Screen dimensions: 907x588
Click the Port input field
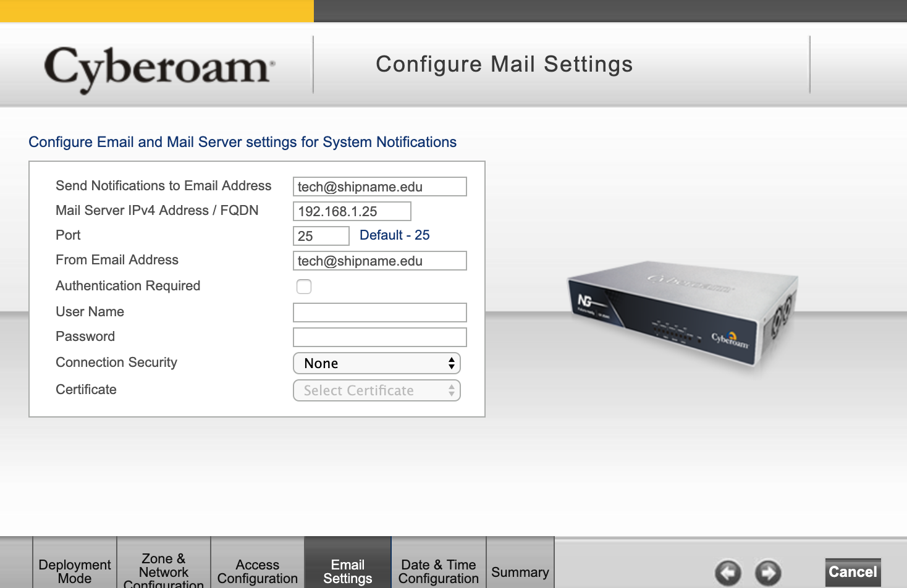click(321, 236)
